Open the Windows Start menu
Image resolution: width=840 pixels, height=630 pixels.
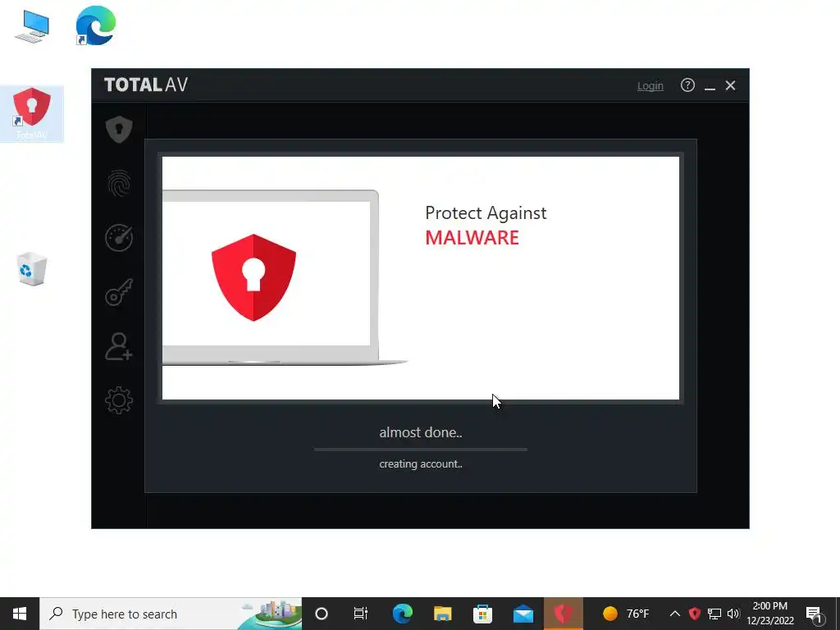click(20, 614)
